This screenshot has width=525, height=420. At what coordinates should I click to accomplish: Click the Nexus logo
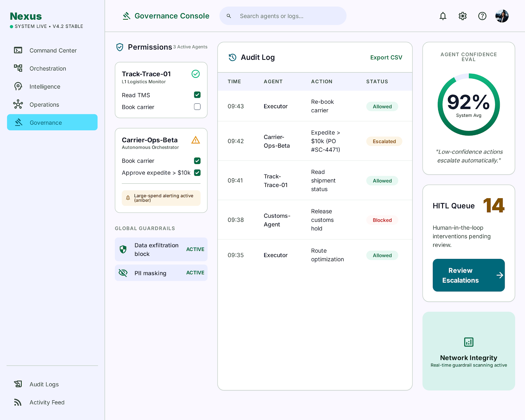tap(26, 16)
